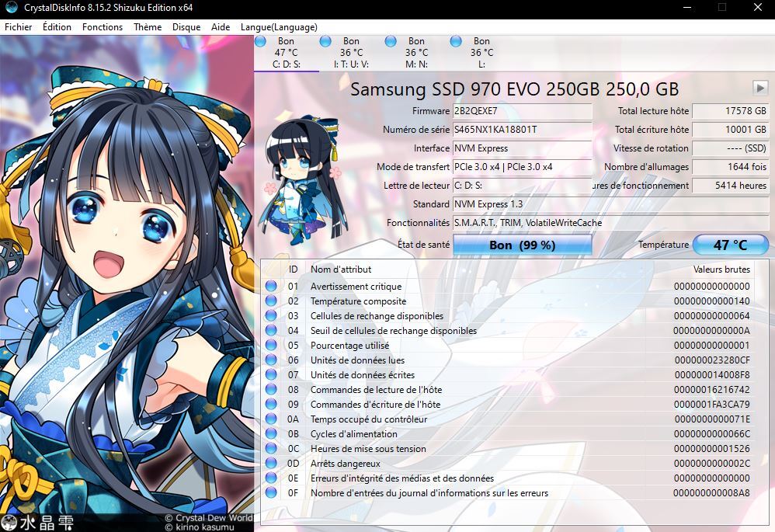Open the Aide menu
The width and height of the screenshot is (775, 532).
(221, 26)
